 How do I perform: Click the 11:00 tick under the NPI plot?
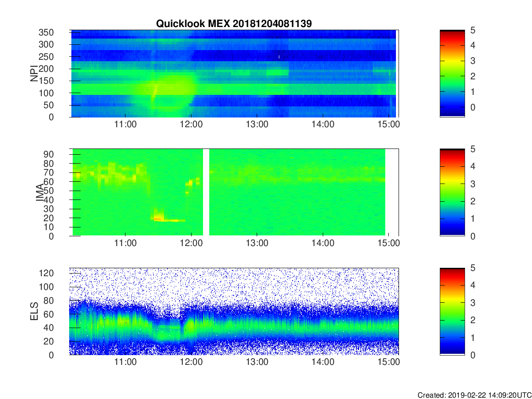coord(125,124)
